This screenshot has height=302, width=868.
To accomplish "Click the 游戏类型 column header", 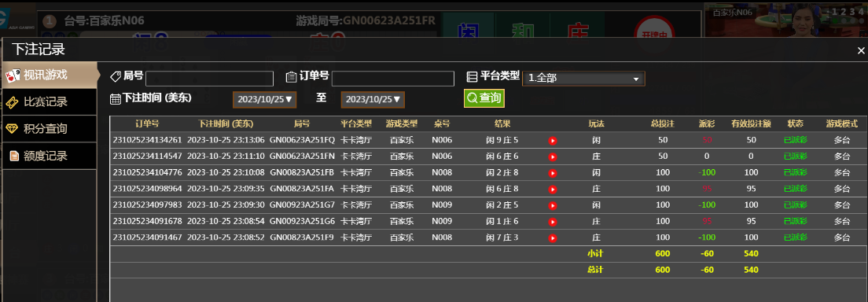I will pos(402,123).
